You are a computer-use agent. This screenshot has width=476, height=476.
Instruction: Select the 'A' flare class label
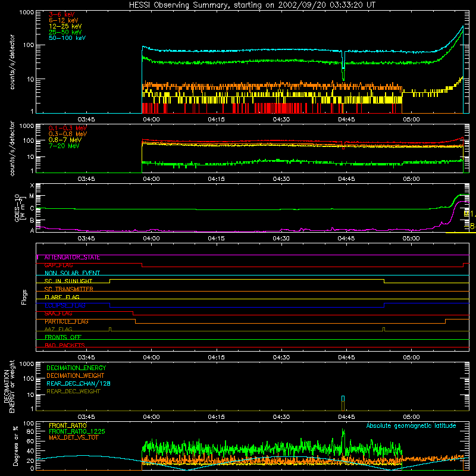point(32,230)
